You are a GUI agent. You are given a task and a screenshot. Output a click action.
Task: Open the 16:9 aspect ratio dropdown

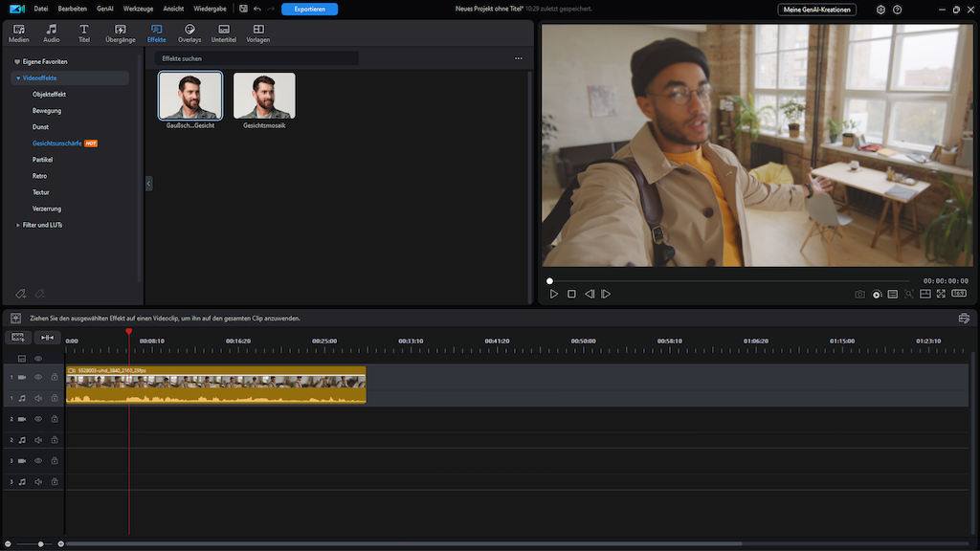[958, 295]
